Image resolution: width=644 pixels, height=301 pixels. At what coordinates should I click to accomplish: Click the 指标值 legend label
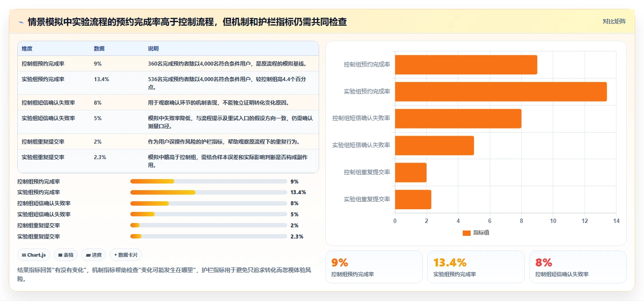click(481, 233)
